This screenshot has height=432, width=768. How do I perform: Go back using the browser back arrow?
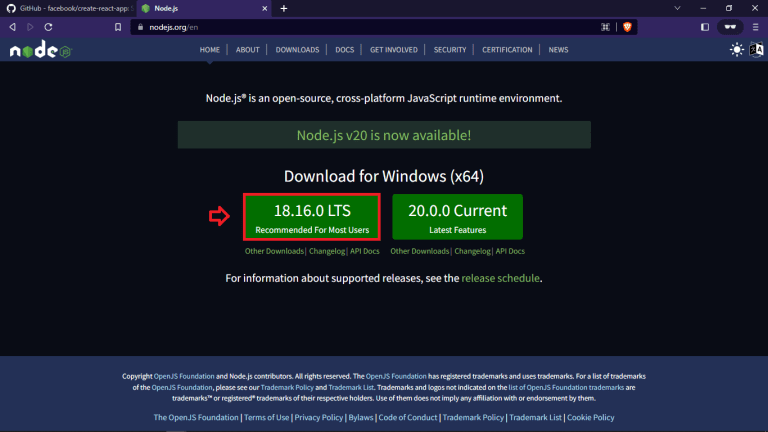point(12,27)
